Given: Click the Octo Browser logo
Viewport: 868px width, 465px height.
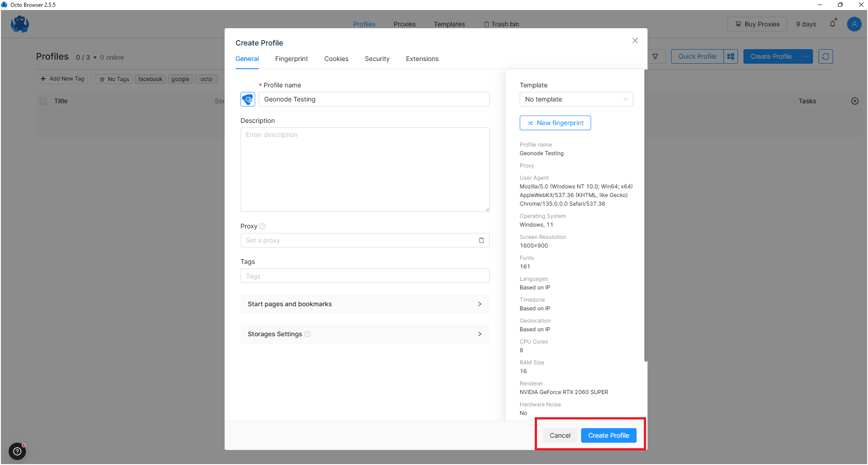Looking at the screenshot, I should pyautogui.click(x=20, y=24).
